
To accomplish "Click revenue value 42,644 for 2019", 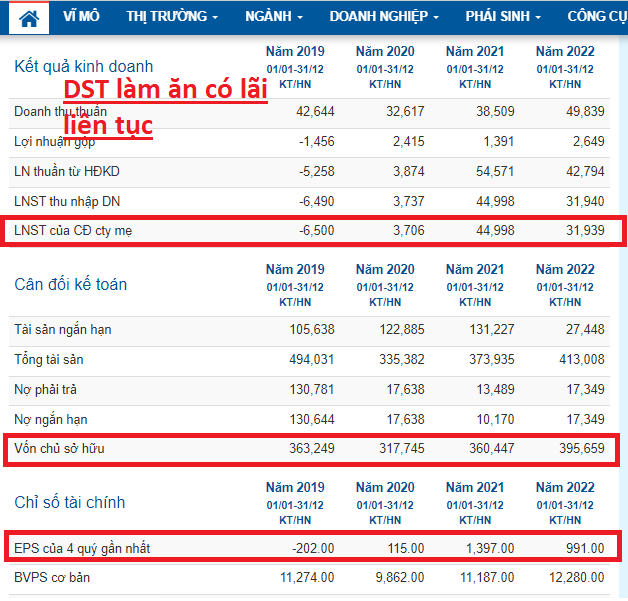I will (x=315, y=111).
